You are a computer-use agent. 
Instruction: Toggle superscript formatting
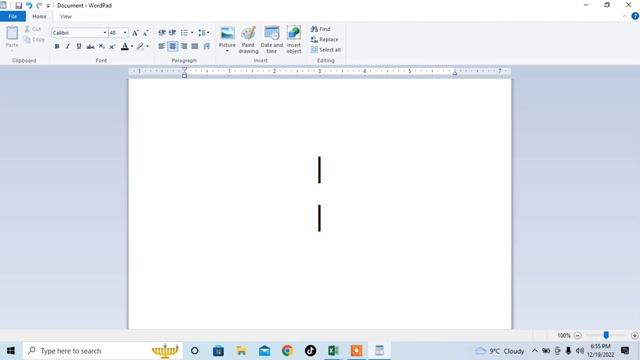click(112, 46)
